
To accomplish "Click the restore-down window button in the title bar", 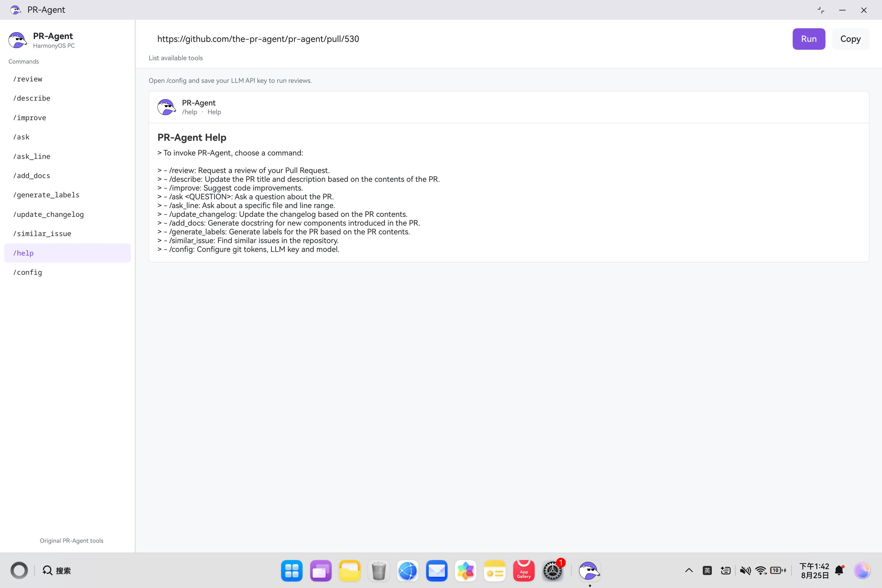I will pos(821,10).
